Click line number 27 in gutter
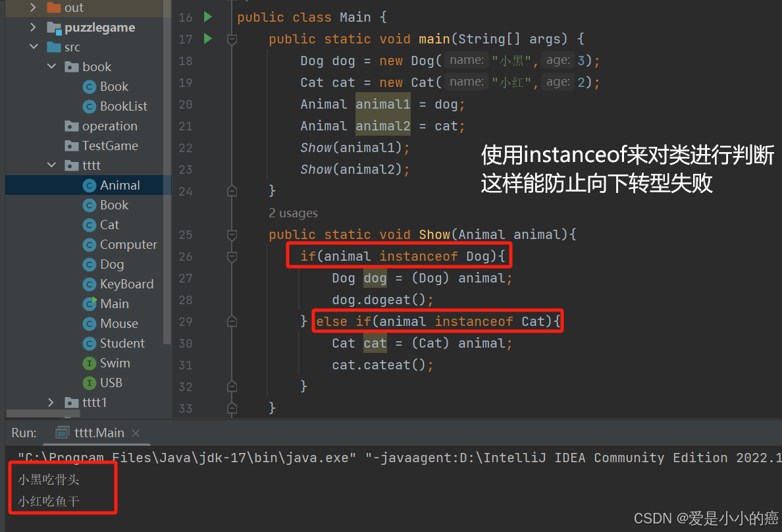This screenshot has height=532, width=782. click(x=186, y=278)
